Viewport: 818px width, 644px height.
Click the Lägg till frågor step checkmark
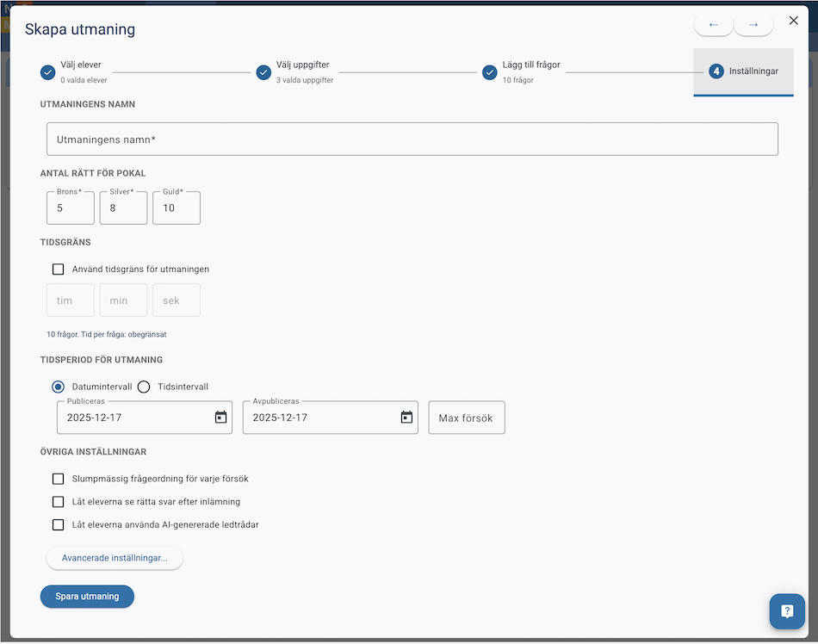click(x=490, y=72)
